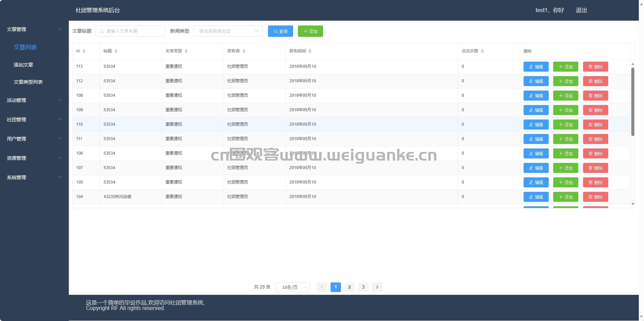Click green 添加 button beside 查询
The height and width of the screenshot is (321, 644).
[310, 31]
